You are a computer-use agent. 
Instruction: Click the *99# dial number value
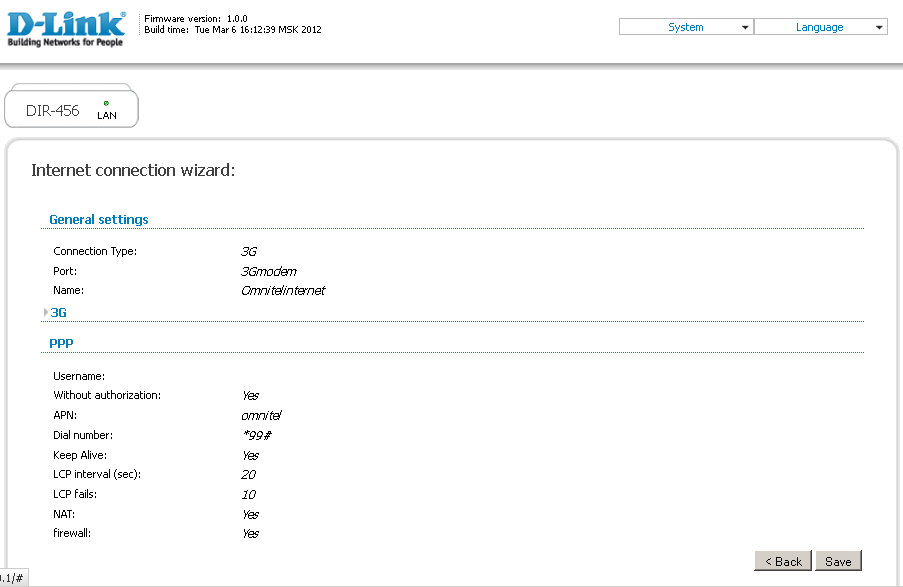[x=259, y=435]
